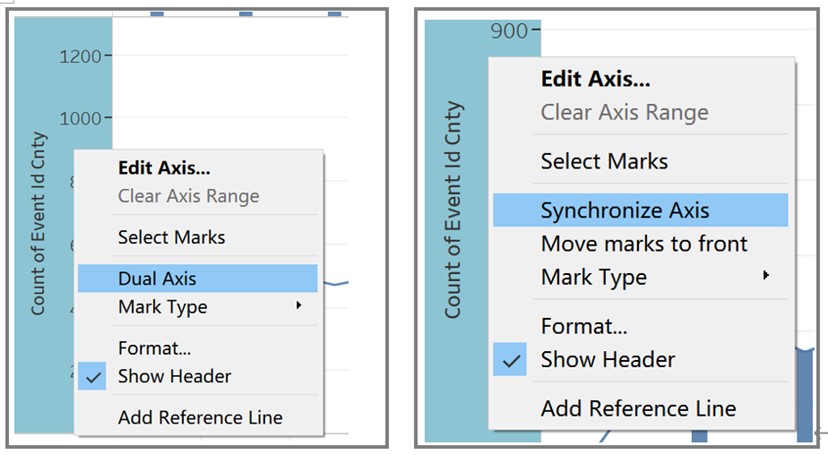Click Clear Axis Range in Synchronize Axis menu
Screen dimensions: 828x455
point(624,112)
